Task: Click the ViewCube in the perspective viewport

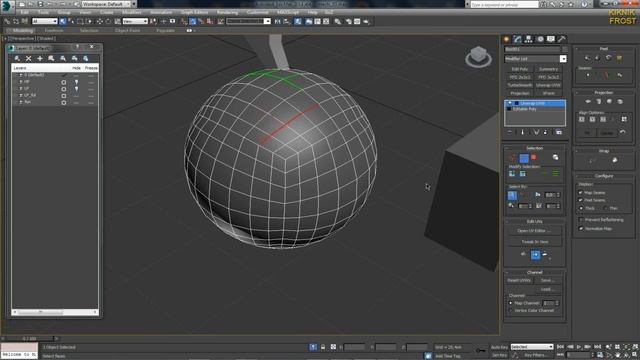Action: click(x=478, y=56)
